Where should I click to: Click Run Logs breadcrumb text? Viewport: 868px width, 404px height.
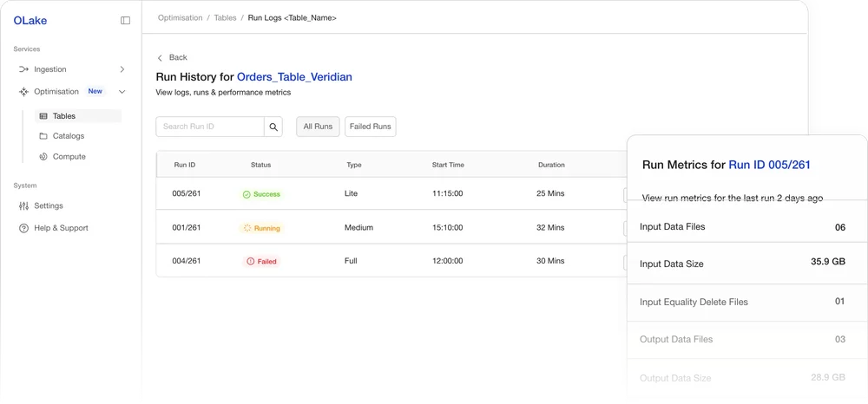(x=293, y=17)
